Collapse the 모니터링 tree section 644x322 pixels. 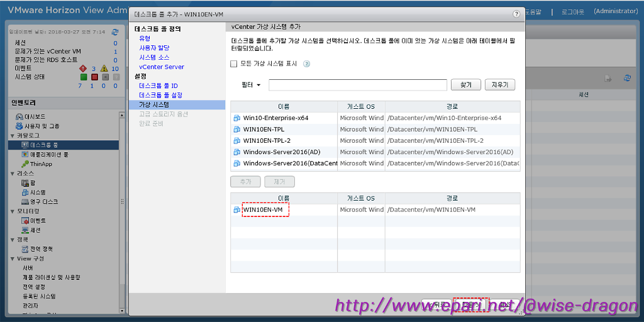(13, 211)
